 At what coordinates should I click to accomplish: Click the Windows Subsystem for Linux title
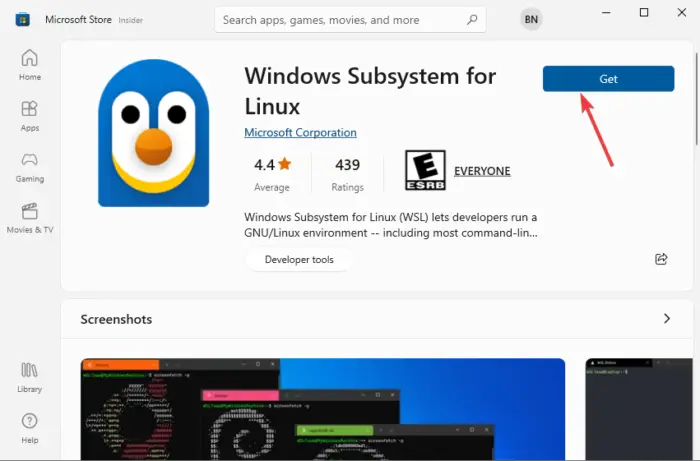[x=370, y=91]
